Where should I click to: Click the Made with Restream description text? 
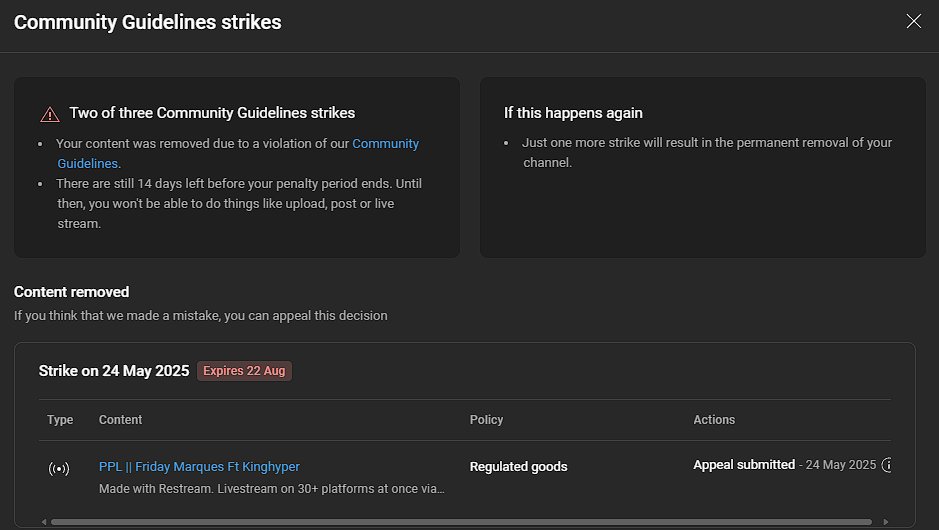pos(271,489)
